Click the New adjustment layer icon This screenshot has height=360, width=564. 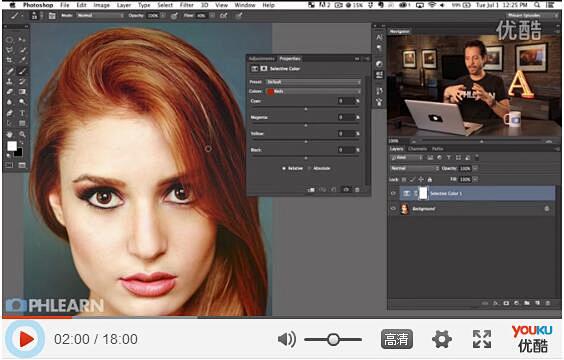coord(517,303)
